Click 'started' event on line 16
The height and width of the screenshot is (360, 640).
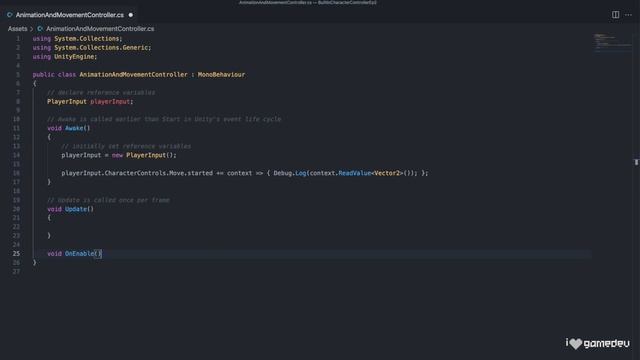200,173
